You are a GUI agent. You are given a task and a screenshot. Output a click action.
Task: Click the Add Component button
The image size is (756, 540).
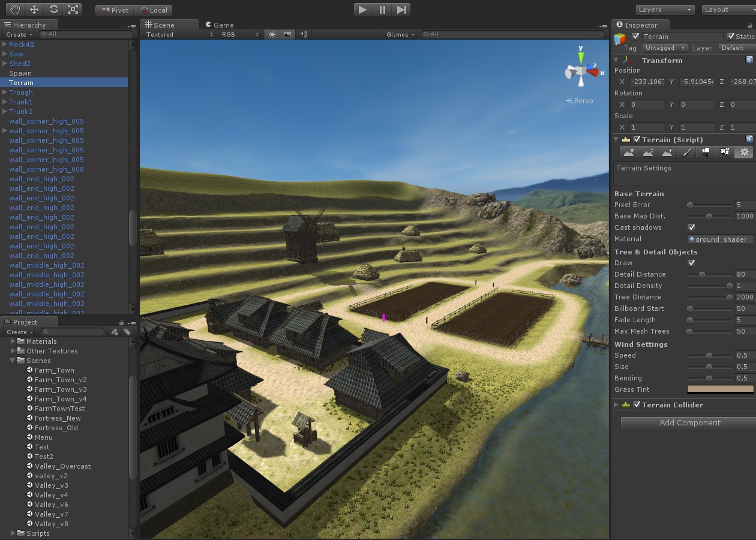[689, 422]
